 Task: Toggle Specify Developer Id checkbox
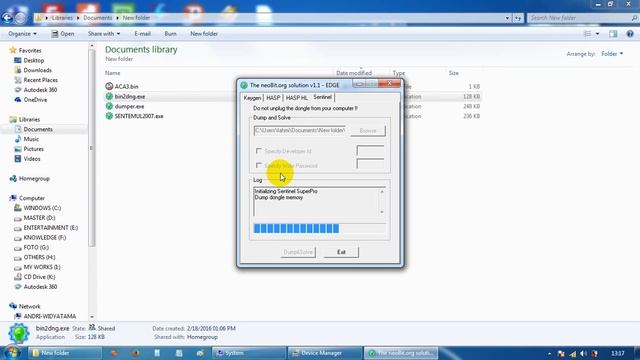[258, 151]
